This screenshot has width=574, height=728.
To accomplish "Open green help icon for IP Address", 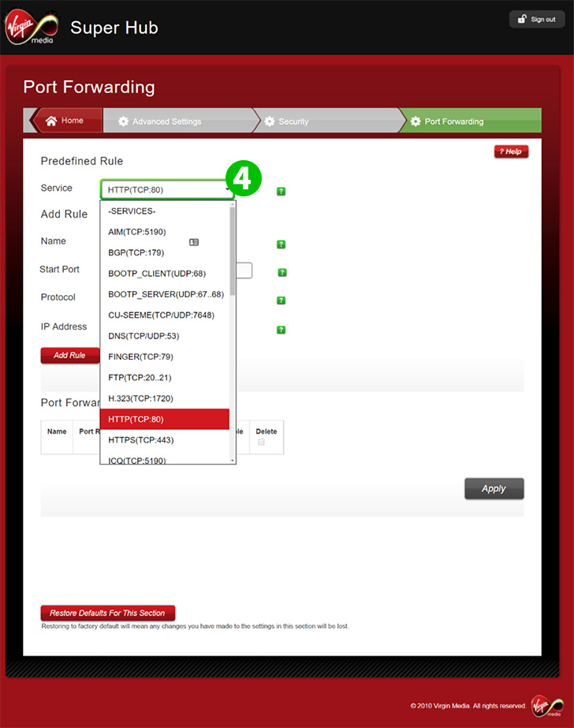I will click(281, 330).
